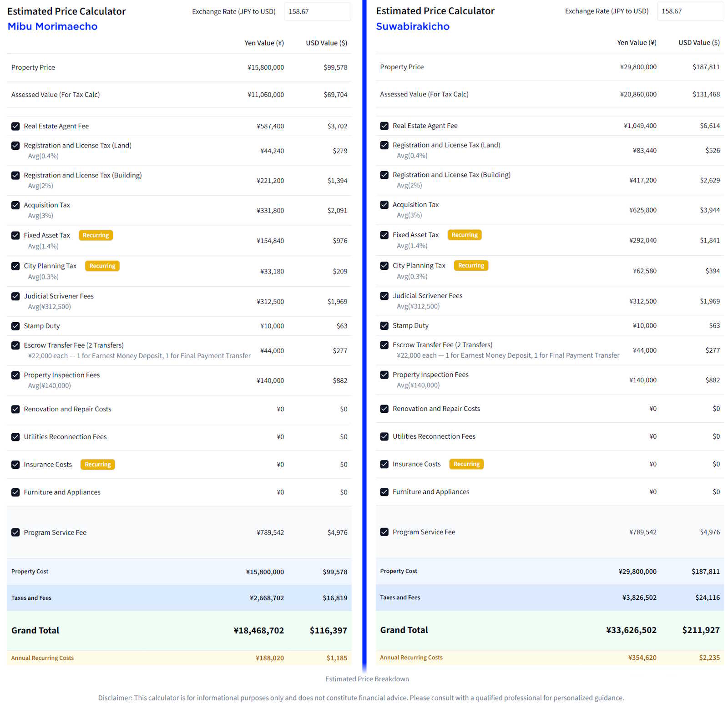Uncheck Stamp Duty in Suwabirakicho calculator

click(x=384, y=325)
